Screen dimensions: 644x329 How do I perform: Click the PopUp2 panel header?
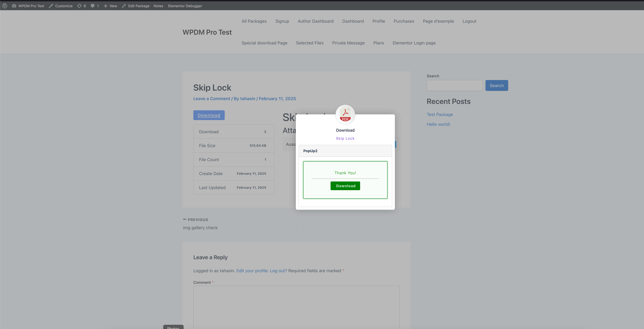[345, 151]
